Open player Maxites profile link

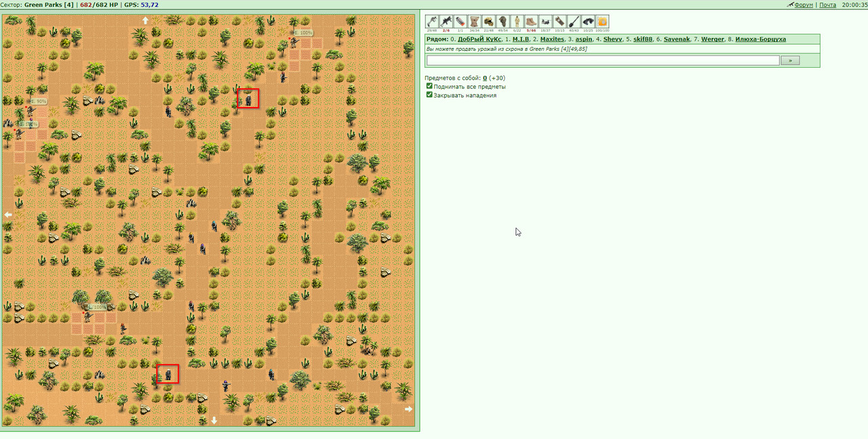click(x=552, y=39)
